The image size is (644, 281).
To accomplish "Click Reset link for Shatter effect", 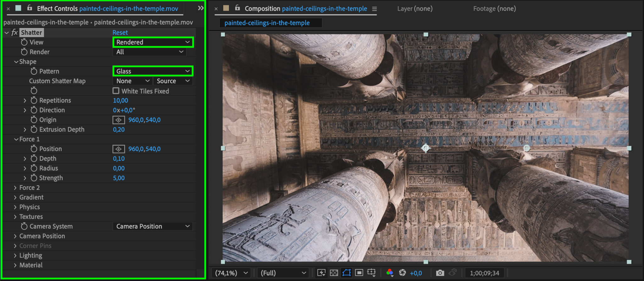I will pos(120,32).
